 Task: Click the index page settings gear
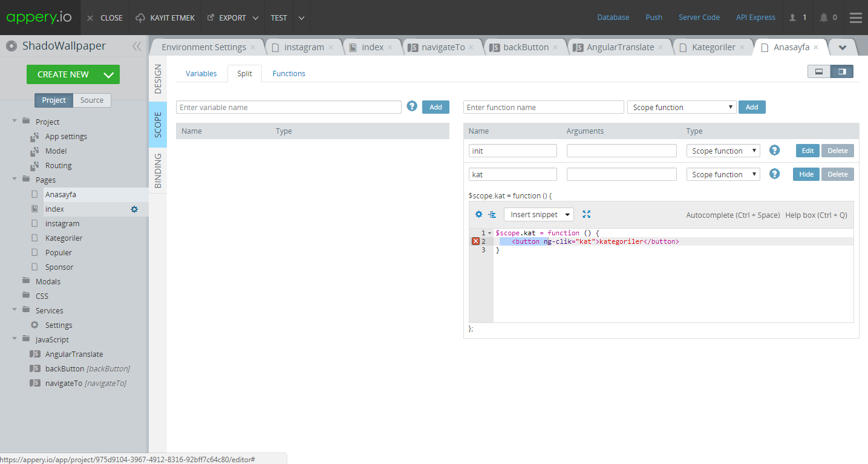coord(134,209)
